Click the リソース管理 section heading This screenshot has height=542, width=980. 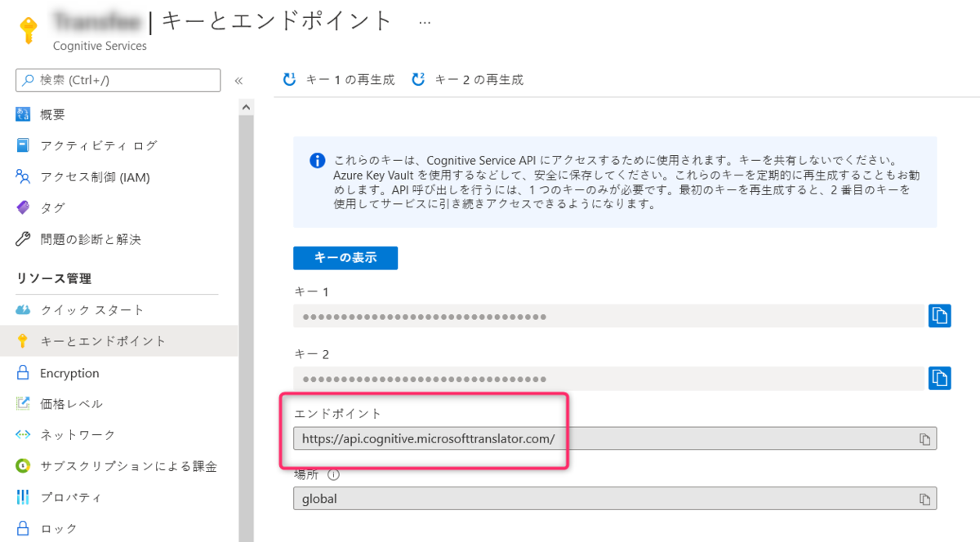pos(54,278)
